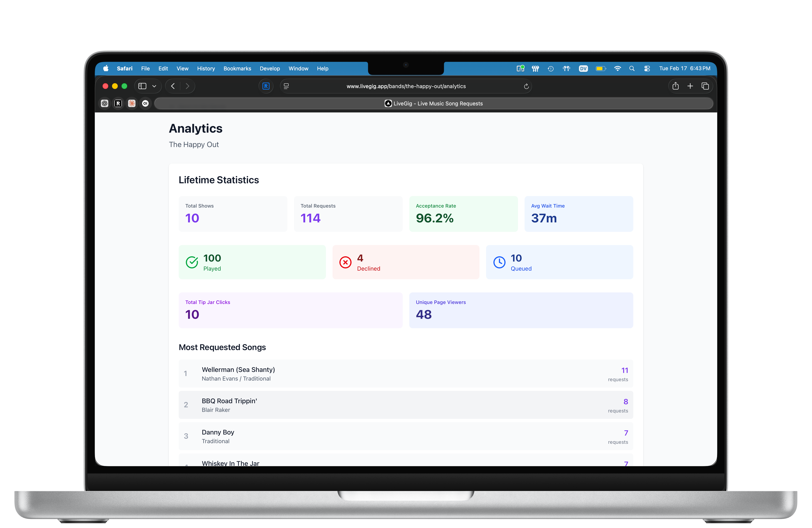This screenshot has height=528, width=812.
Task: Open the orange starburst pinned tab
Action: pyautogui.click(x=132, y=103)
